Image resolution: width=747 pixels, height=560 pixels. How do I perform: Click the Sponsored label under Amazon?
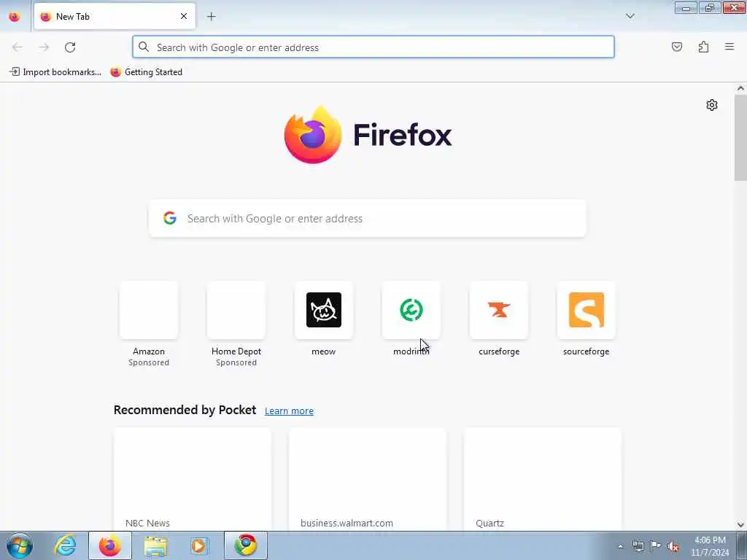tap(149, 363)
